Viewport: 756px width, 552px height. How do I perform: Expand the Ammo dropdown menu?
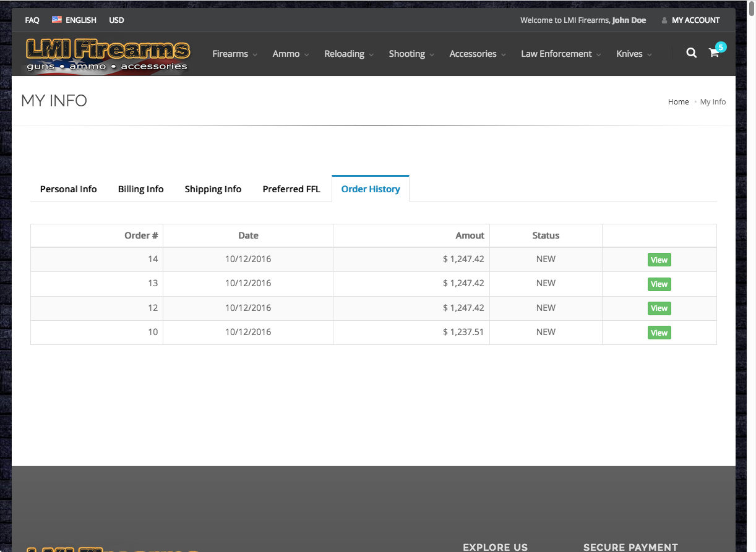point(291,54)
